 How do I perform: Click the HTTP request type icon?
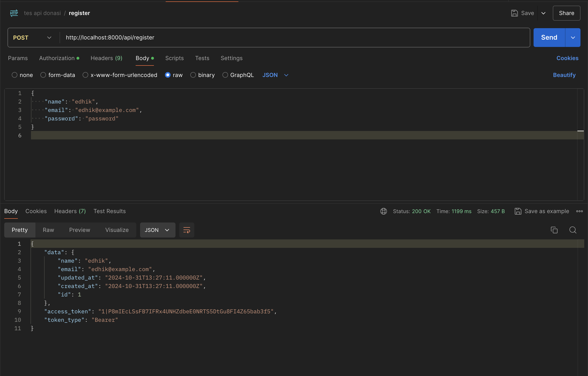[x=14, y=13]
